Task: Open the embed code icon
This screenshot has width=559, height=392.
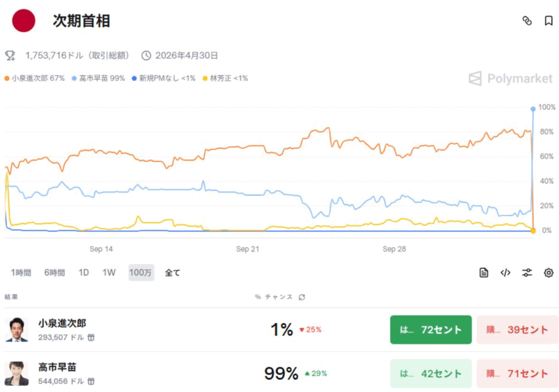Action: [x=506, y=273]
